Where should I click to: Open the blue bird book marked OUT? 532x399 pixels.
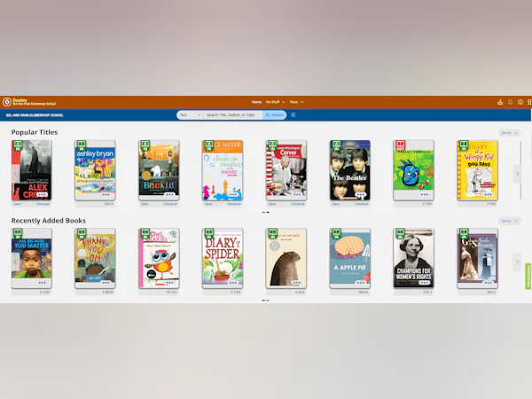[413, 170]
